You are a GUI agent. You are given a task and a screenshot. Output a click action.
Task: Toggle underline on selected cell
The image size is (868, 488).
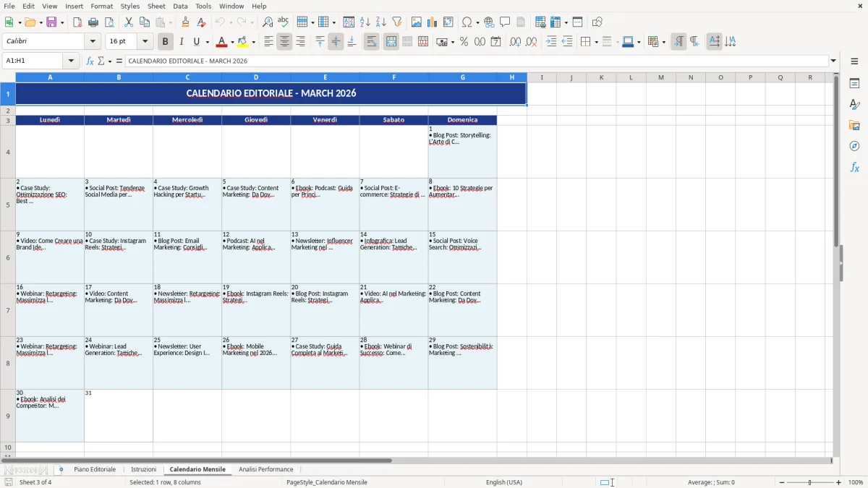pyautogui.click(x=195, y=41)
